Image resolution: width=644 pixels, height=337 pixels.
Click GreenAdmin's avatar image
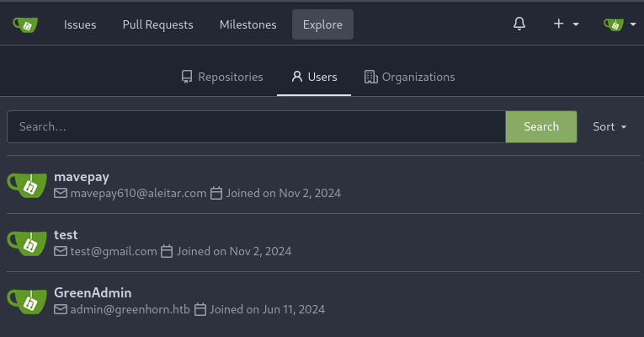coord(26,301)
